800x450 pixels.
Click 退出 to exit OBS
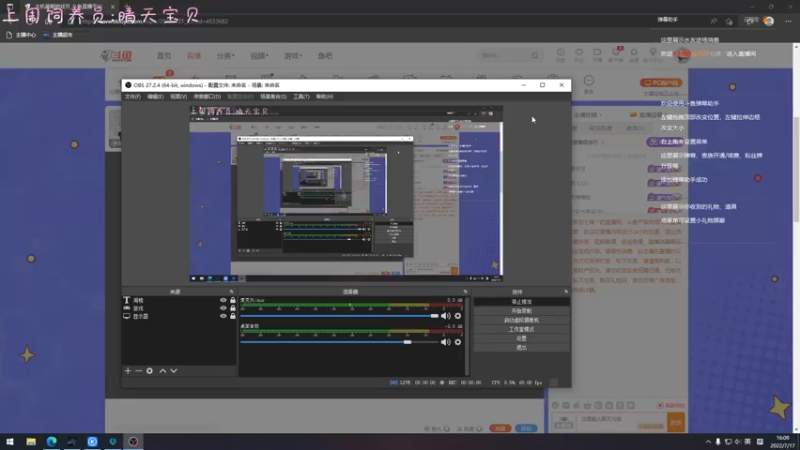(x=521, y=347)
